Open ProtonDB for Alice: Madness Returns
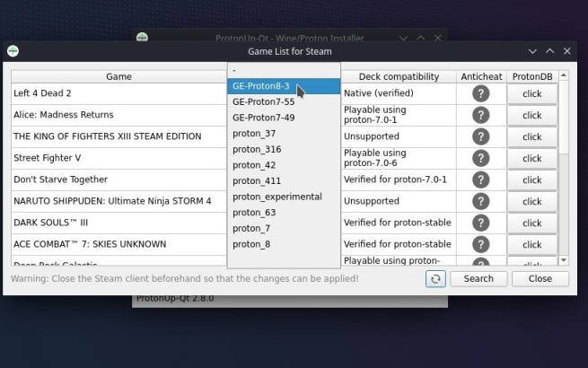 [532, 115]
